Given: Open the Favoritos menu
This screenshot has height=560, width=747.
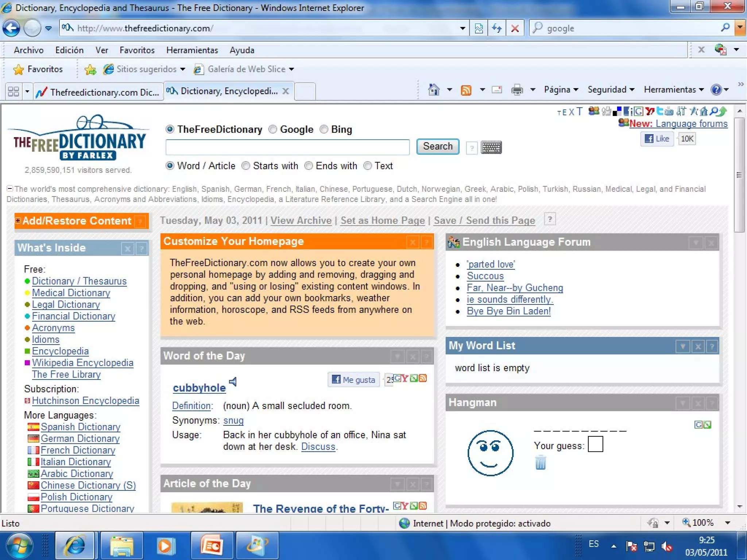Looking at the screenshot, I should click(137, 50).
